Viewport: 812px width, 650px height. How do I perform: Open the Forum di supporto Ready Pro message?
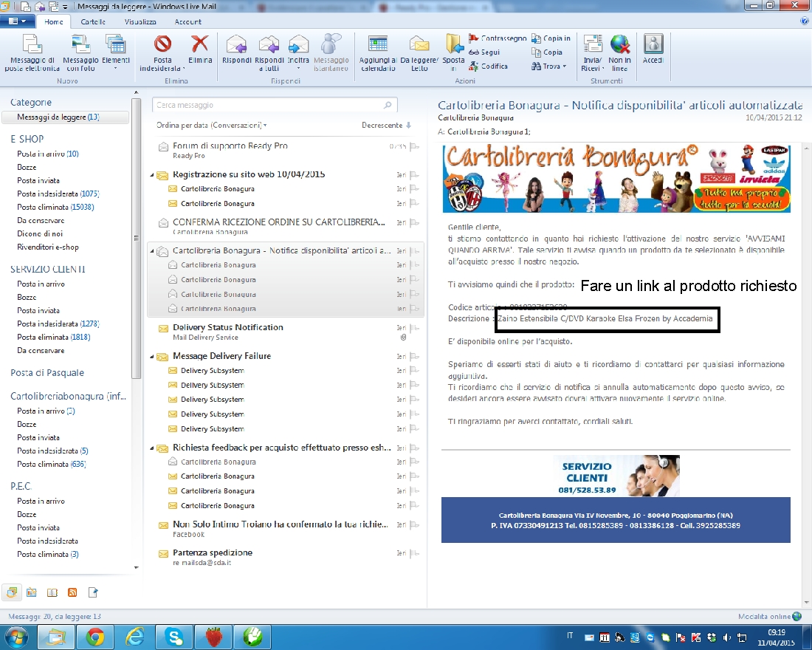tap(286, 151)
